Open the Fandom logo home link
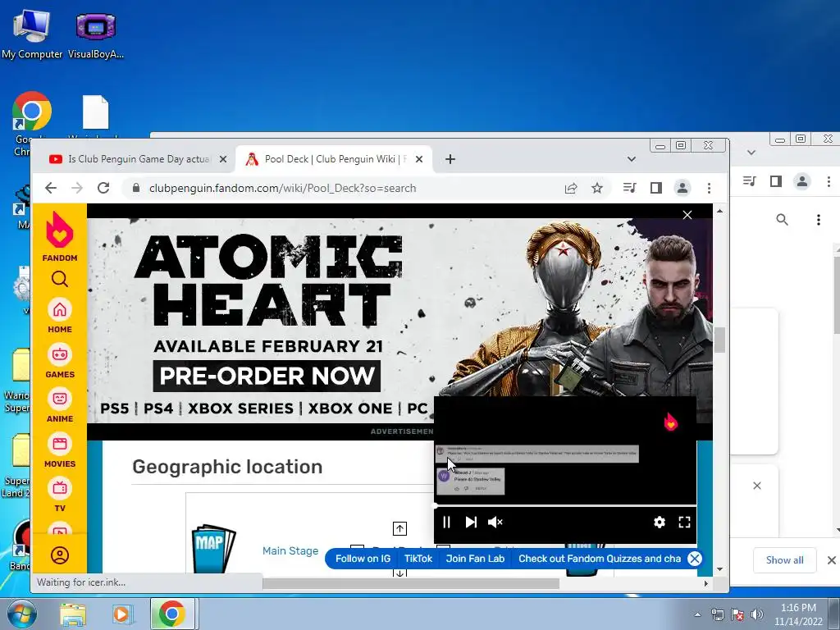The height and width of the screenshot is (630, 840). (x=59, y=236)
